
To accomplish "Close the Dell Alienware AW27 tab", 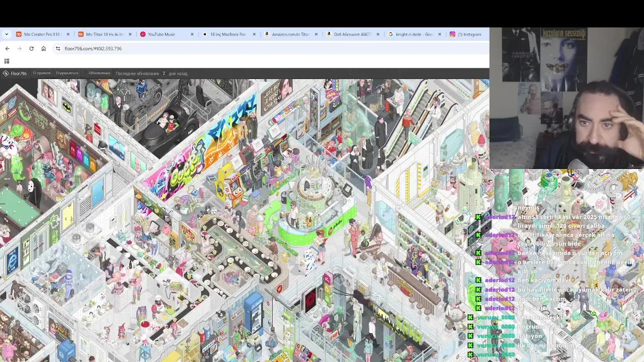I will tap(378, 34).
